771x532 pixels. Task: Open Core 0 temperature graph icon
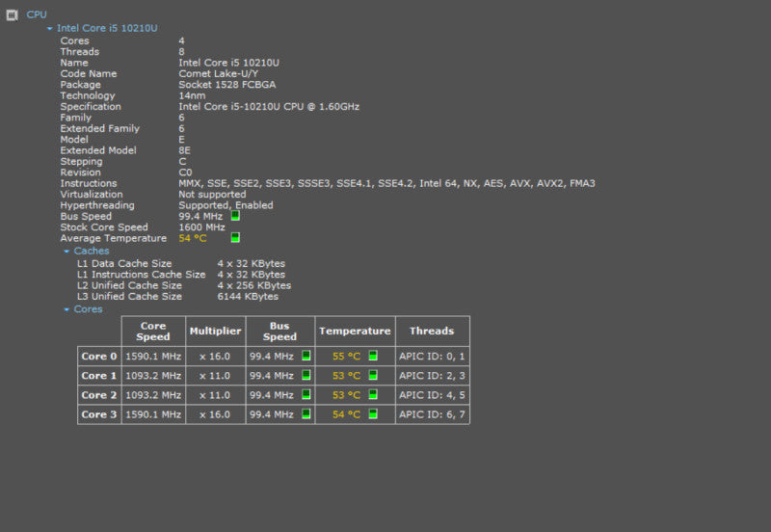[x=373, y=356]
